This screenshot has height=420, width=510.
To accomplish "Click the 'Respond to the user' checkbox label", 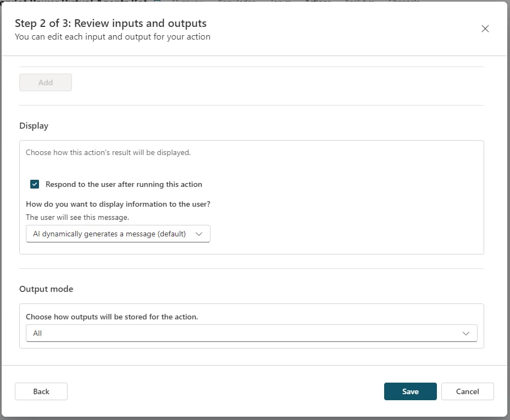I will click(124, 184).
